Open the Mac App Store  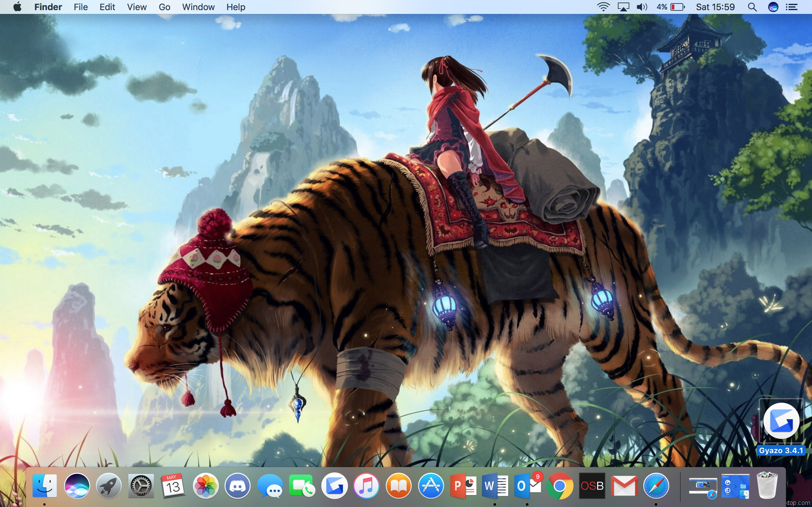pos(431,486)
